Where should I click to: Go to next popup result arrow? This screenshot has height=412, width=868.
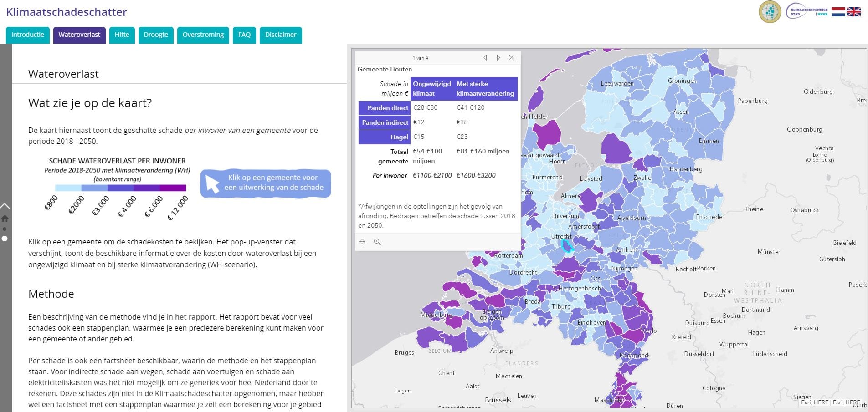click(x=498, y=58)
